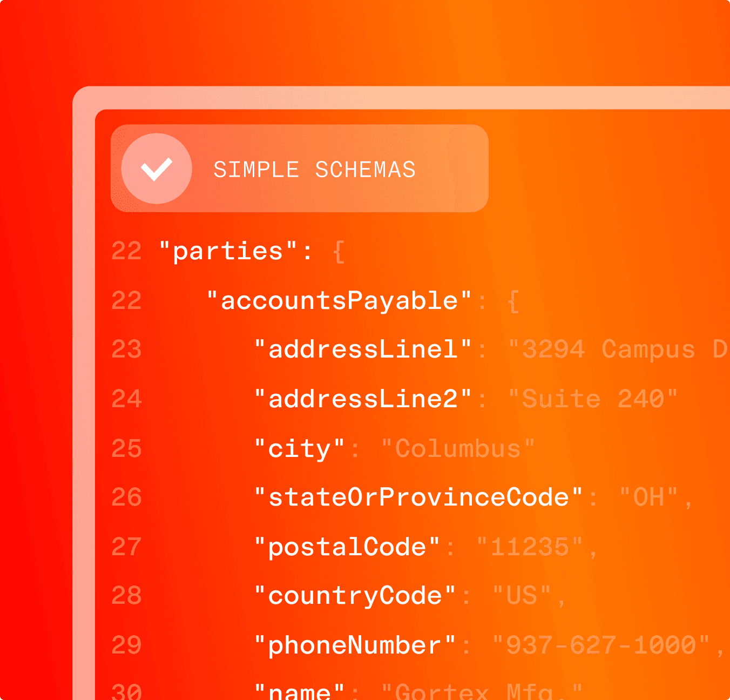Click the "11235" postal code value
The image size is (730, 700).
(x=529, y=547)
